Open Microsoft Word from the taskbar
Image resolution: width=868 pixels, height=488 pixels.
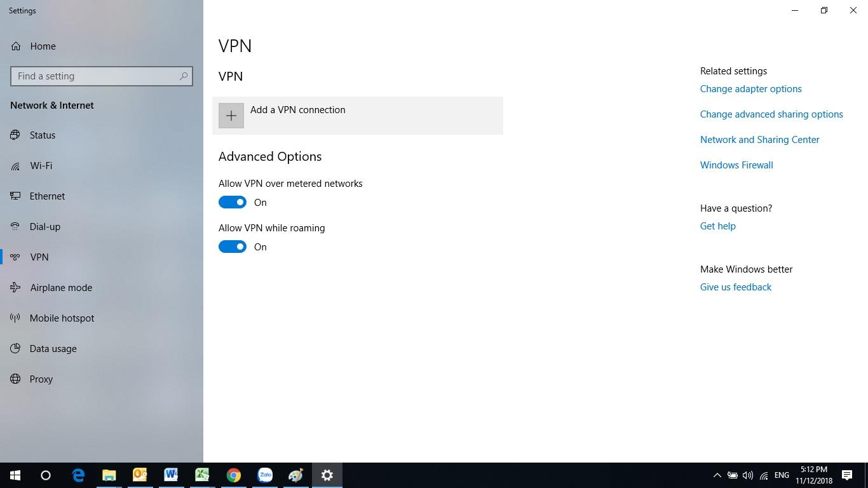pyautogui.click(x=171, y=475)
